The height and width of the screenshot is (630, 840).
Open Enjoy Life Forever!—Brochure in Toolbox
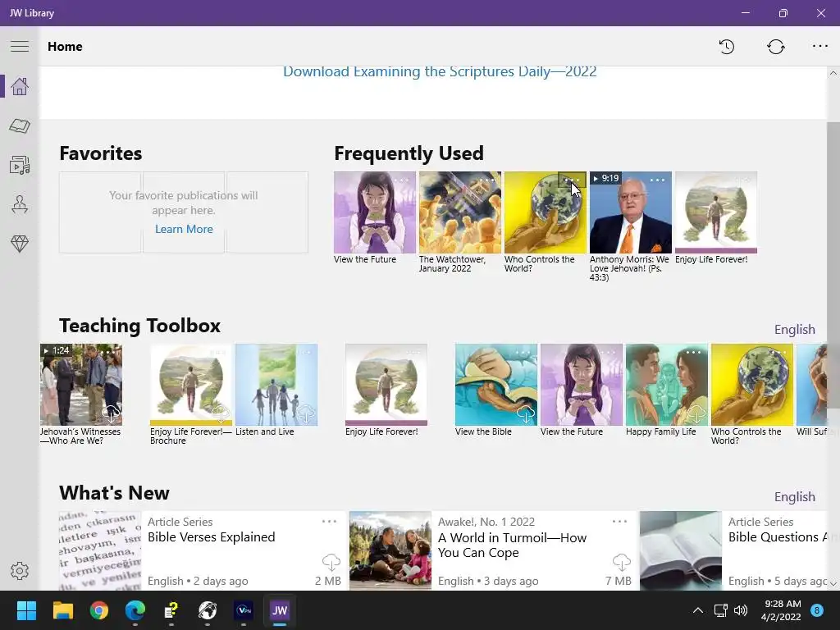click(x=190, y=385)
